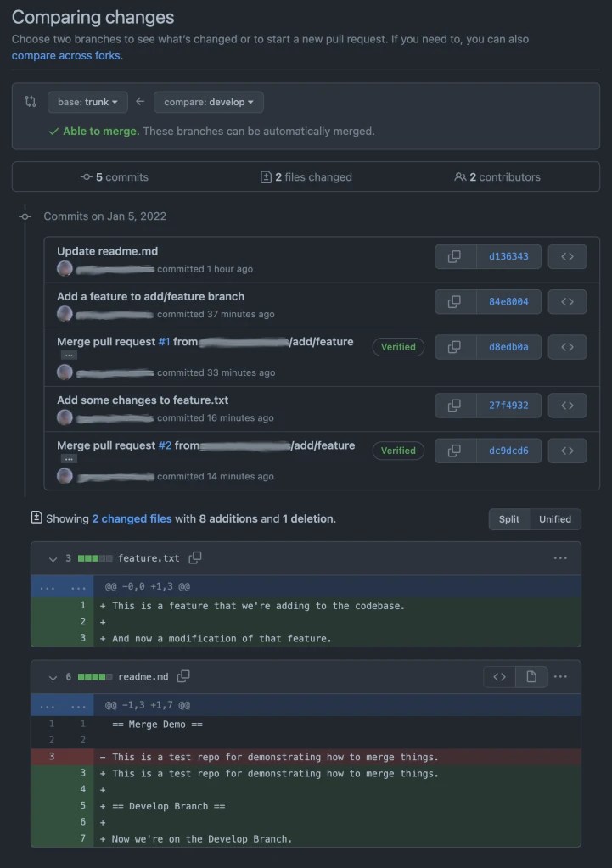Open the compare across forks link
Screen dimensions: 612x868
(x=67, y=55)
